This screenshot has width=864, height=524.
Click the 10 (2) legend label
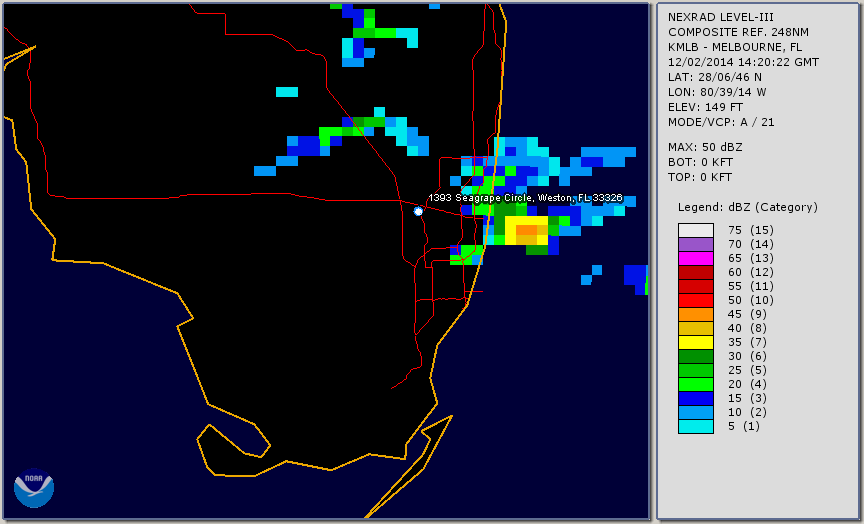click(747, 412)
